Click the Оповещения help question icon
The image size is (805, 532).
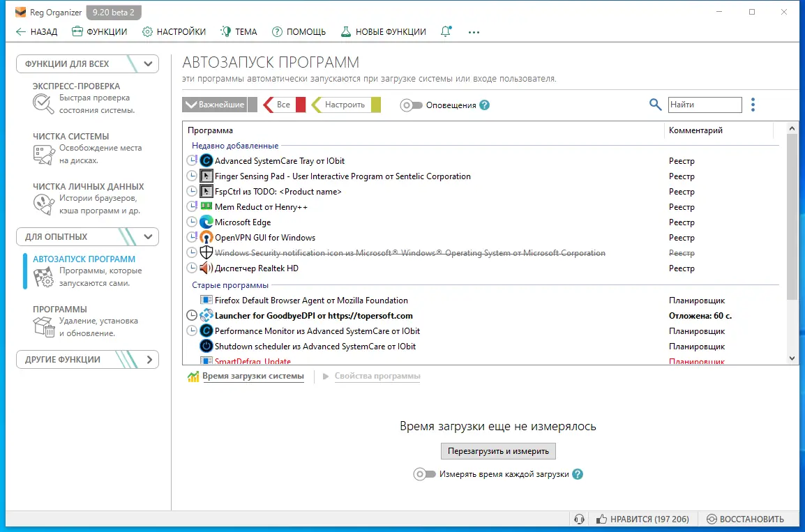point(484,105)
